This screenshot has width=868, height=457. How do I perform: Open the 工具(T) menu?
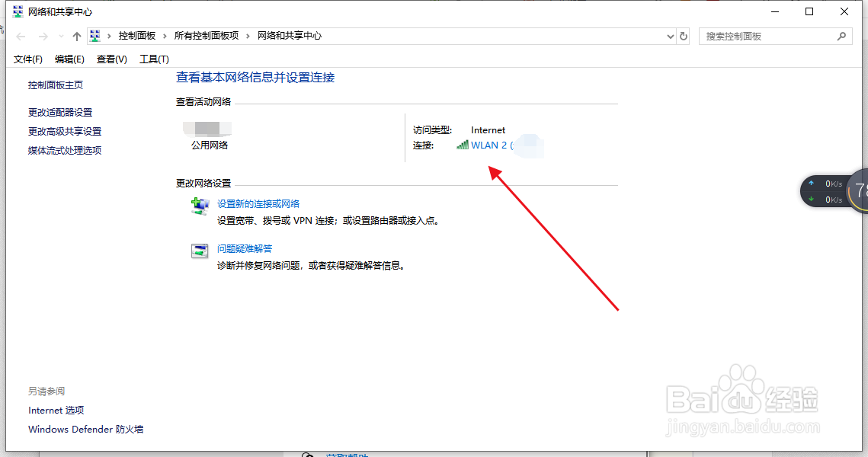(154, 59)
